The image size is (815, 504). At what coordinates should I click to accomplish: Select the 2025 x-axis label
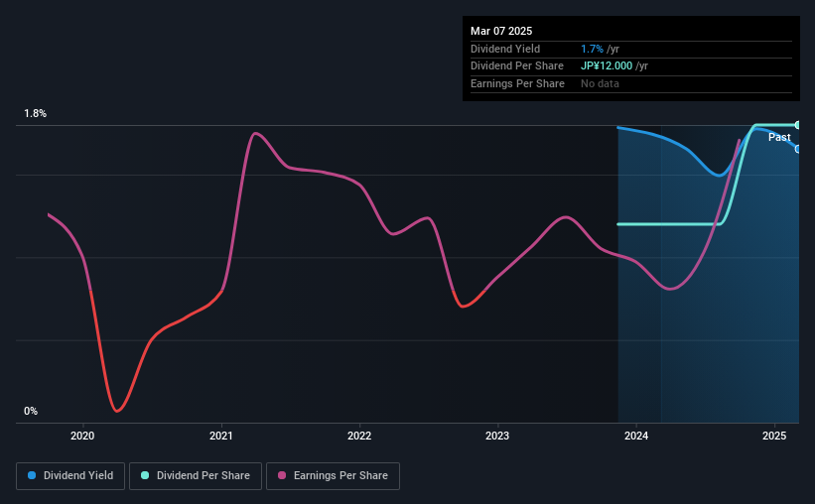click(x=774, y=436)
